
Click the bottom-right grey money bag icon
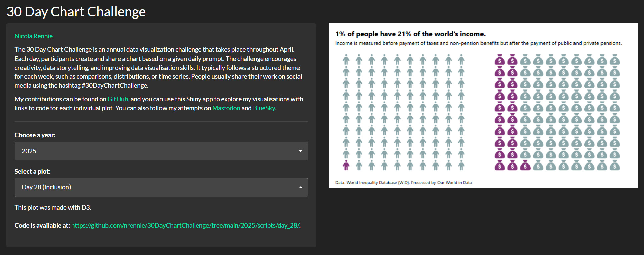pos(615,166)
